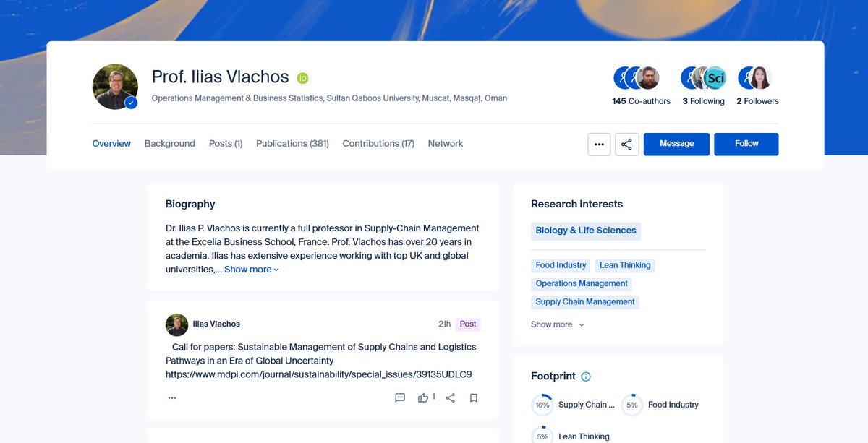
Task: Open the Following avatar group
Action: point(704,78)
